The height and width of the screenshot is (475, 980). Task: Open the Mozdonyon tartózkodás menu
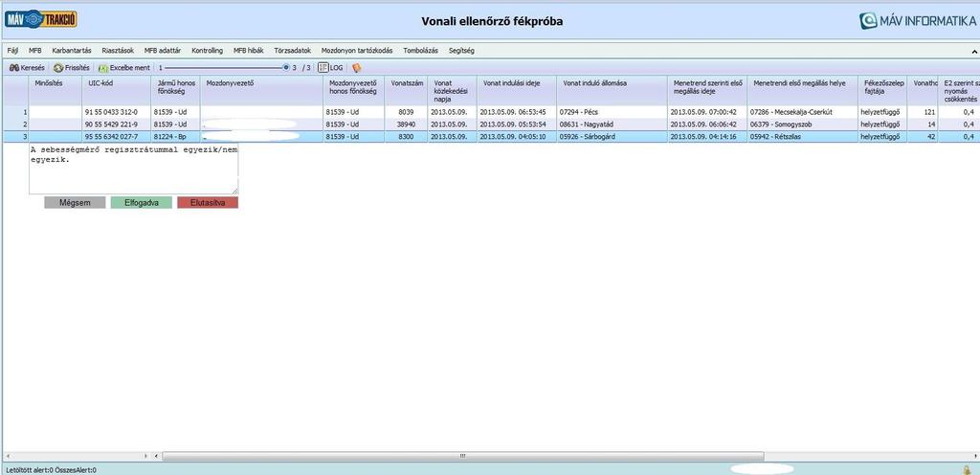[357, 51]
